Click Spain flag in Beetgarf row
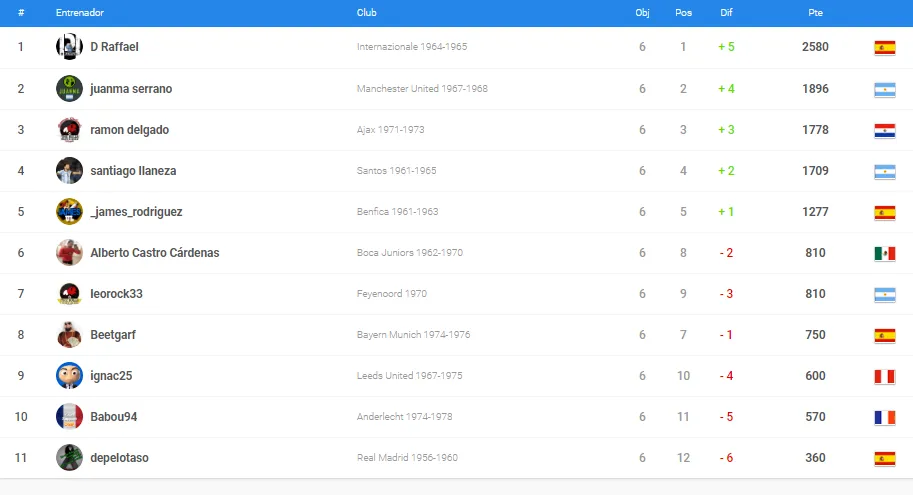Viewport: 913px width, 495px height. click(884, 336)
